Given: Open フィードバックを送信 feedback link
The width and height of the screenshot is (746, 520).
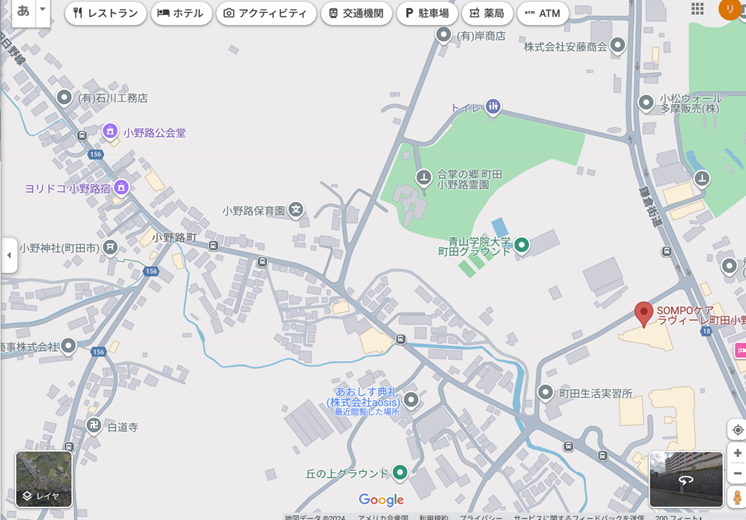Looking at the screenshot, I should 578,517.
